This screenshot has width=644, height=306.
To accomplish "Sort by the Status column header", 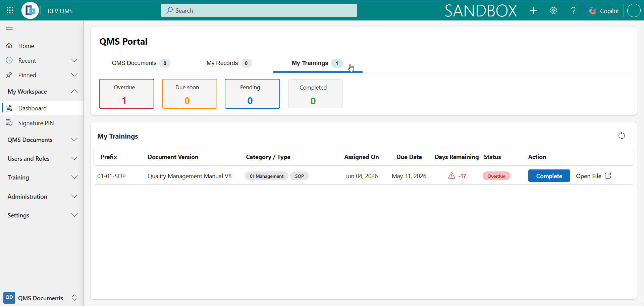I will pos(492,157).
